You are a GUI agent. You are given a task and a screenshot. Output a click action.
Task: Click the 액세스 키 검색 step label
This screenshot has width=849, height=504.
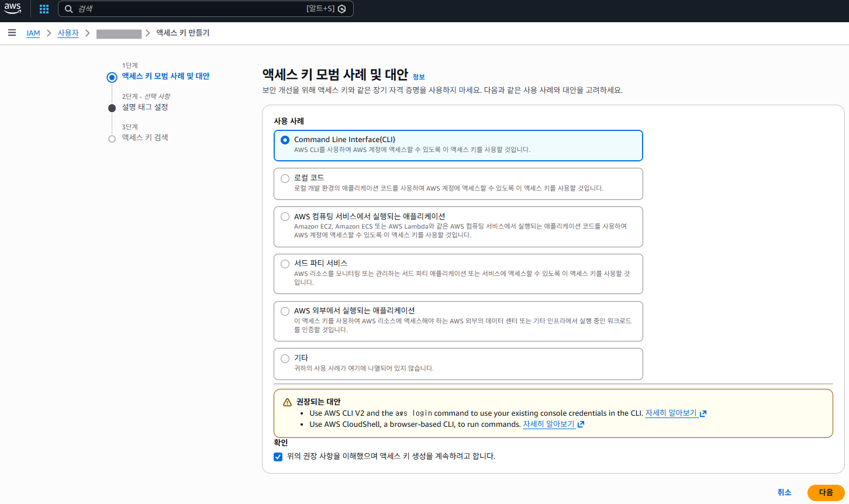[x=145, y=137]
